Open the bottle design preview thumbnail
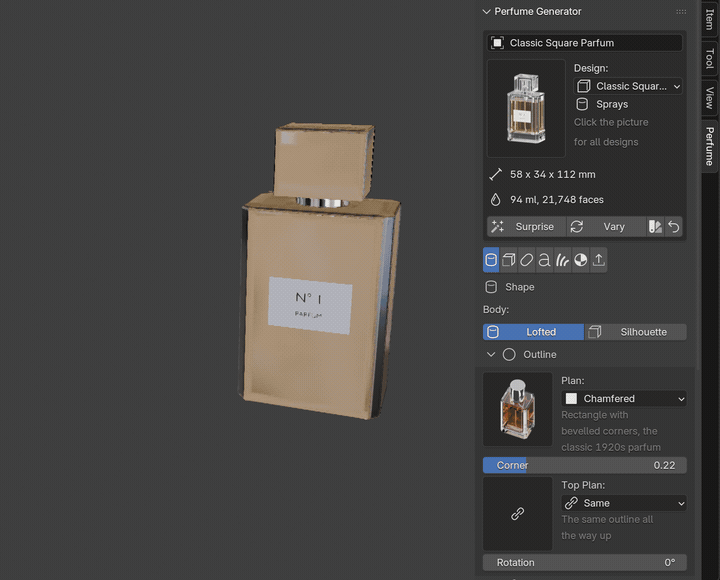The image size is (720, 580). coord(526,108)
